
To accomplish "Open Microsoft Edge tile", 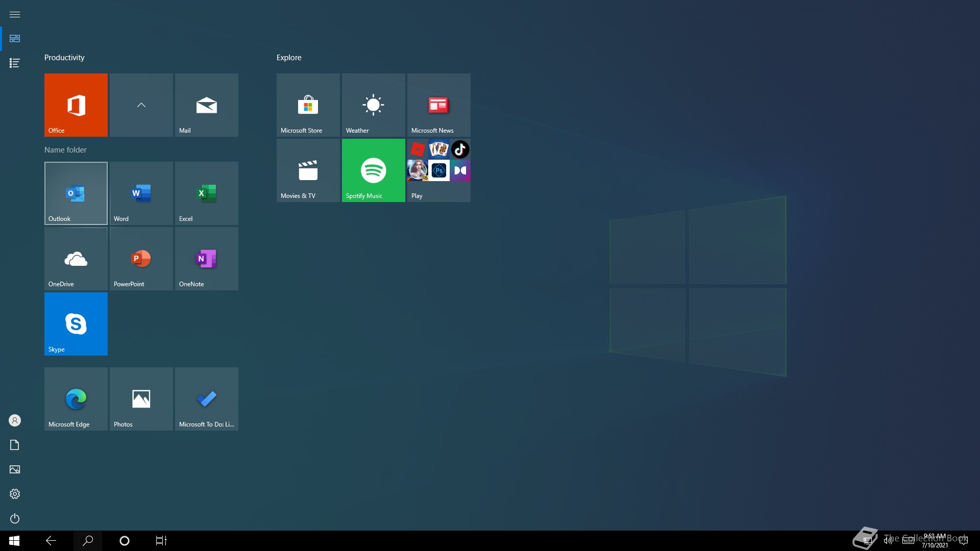I will tap(76, 399).
